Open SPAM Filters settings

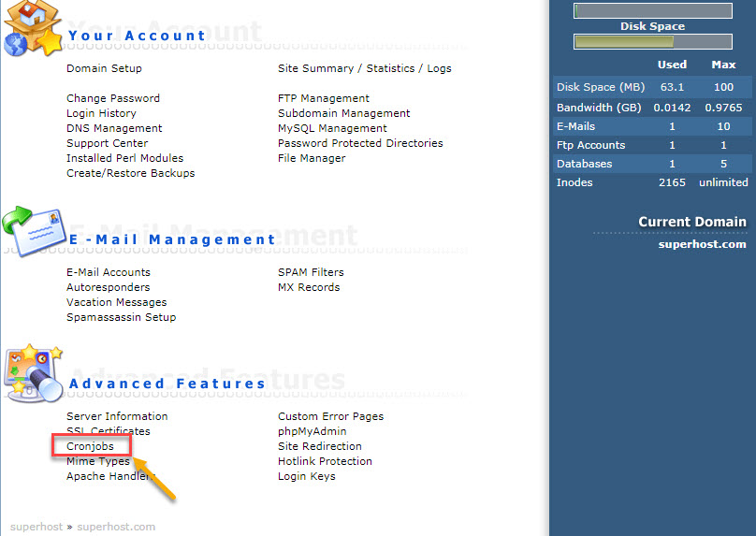[311, 272]
